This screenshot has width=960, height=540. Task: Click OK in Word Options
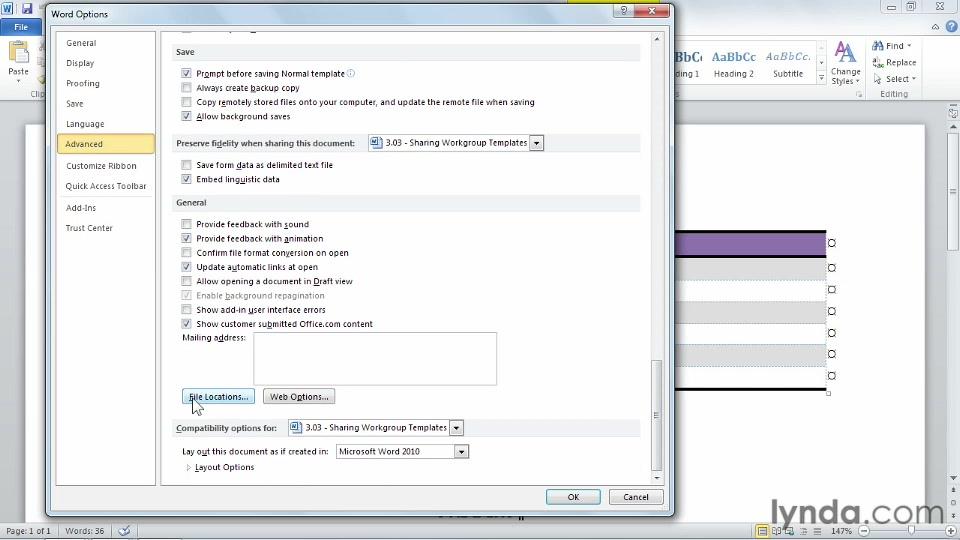click(x=573, y=497)
